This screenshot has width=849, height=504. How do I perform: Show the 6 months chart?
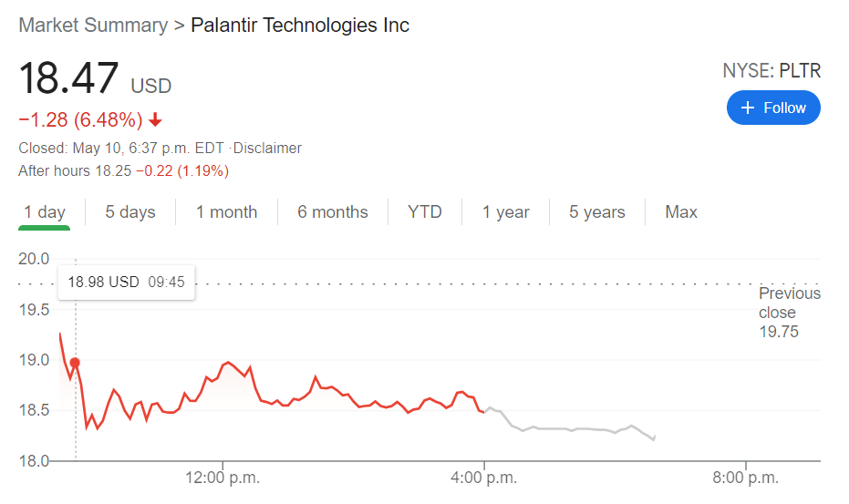pyautogui.click(x=333, y=212)
